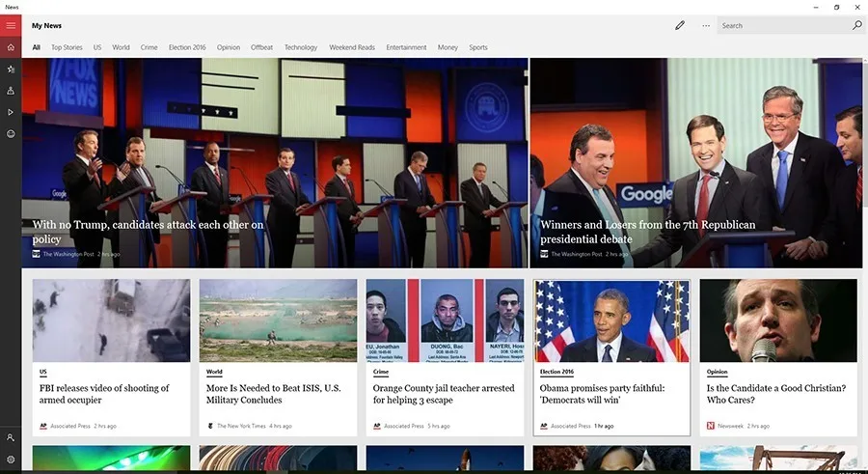Image resolution: width=868 pixels, height=474 pixels.
Task: Open the Money tab
Action: pyautogui.click(x=448, y=47)
